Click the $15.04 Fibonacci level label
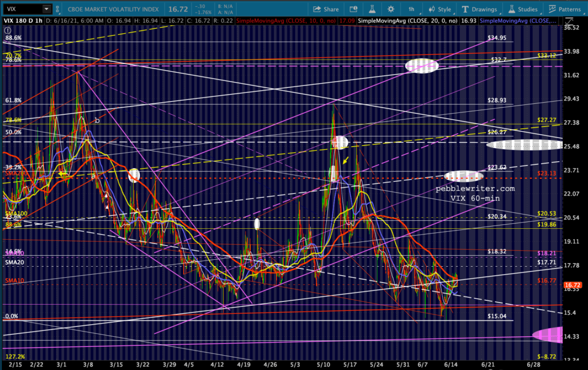The image size is (588, 370). click(497, 316)
